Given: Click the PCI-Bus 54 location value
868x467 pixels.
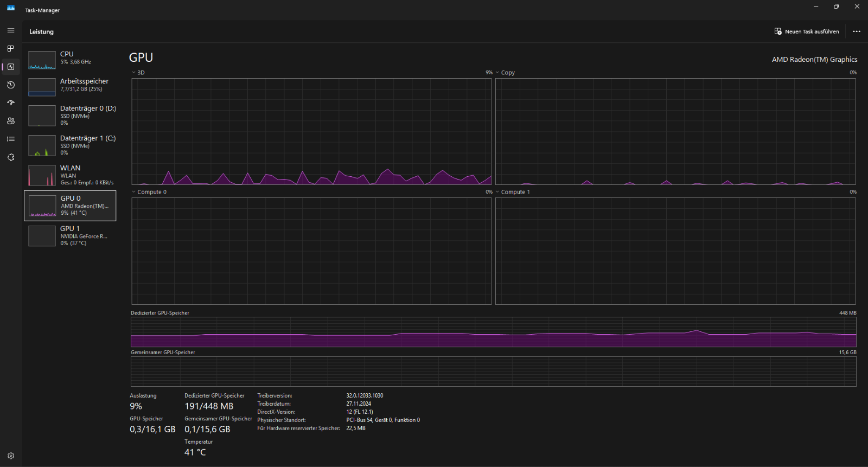Looking at the screenshot, I should (383, 420).
